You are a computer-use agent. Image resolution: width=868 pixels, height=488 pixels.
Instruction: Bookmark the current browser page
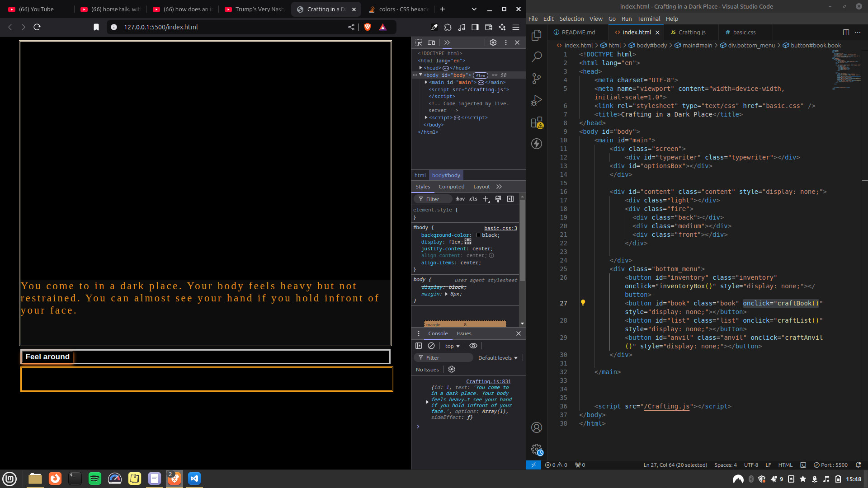pos(96,27)
